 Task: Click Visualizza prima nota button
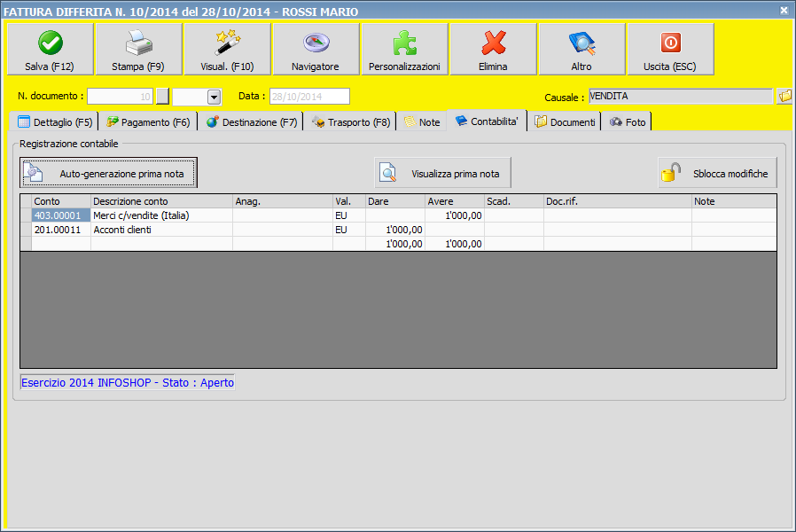[443, 174]
